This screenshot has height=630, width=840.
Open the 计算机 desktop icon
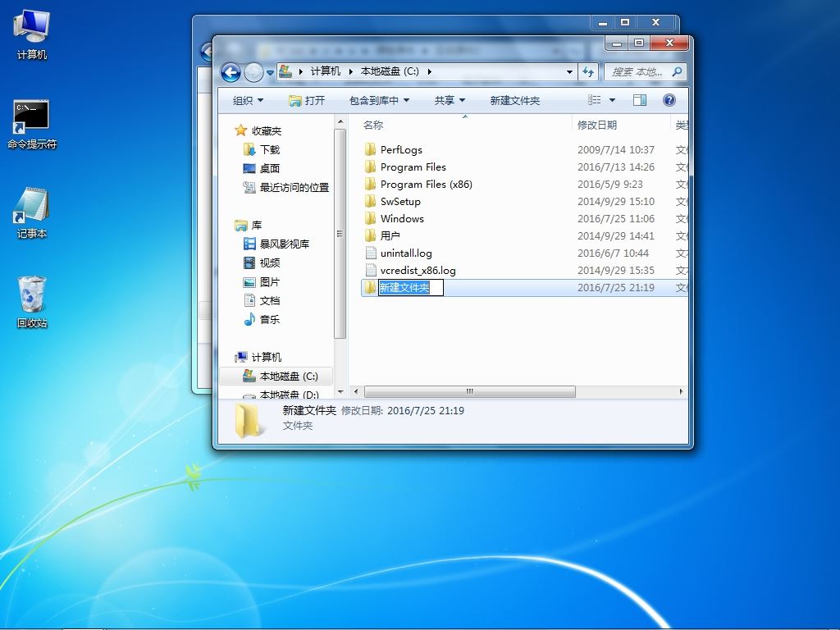(x=32, y=34)
